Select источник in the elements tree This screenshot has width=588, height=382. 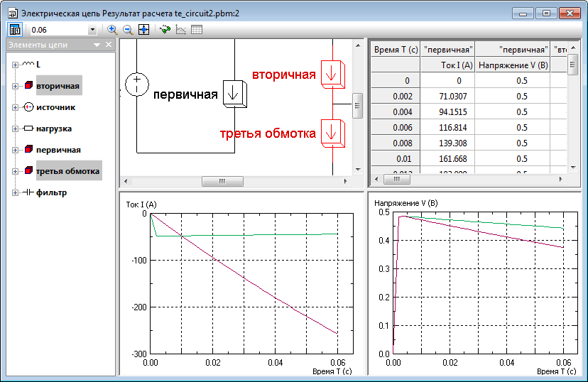(x=56, y=107)
